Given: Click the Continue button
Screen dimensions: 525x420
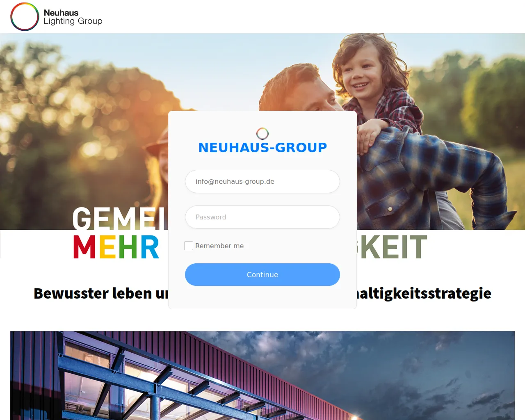Looking at the screenshot, I should pos(262,275).
